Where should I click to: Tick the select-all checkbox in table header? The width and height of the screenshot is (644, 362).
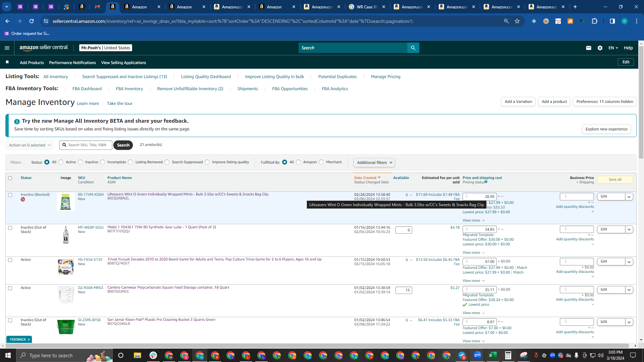[10, 178]
